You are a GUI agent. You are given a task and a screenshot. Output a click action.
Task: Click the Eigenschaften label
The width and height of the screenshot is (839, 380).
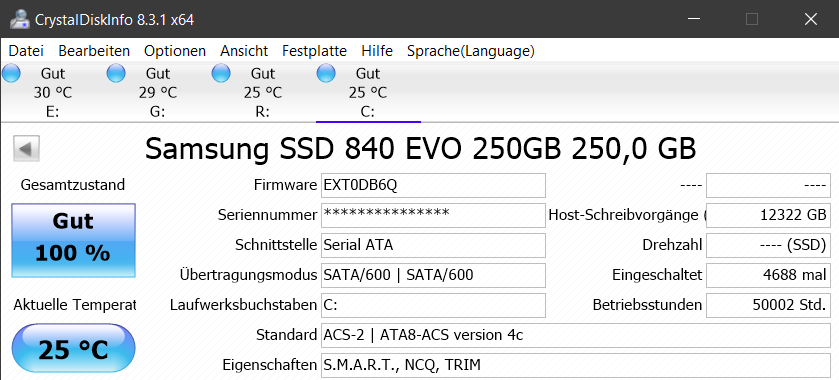coord(270,366)
